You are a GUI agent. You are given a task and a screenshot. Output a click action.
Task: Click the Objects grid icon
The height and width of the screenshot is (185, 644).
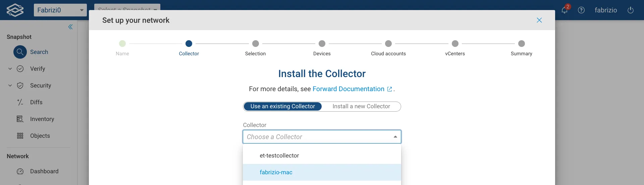pyautogui.click(x=20, y=136)
